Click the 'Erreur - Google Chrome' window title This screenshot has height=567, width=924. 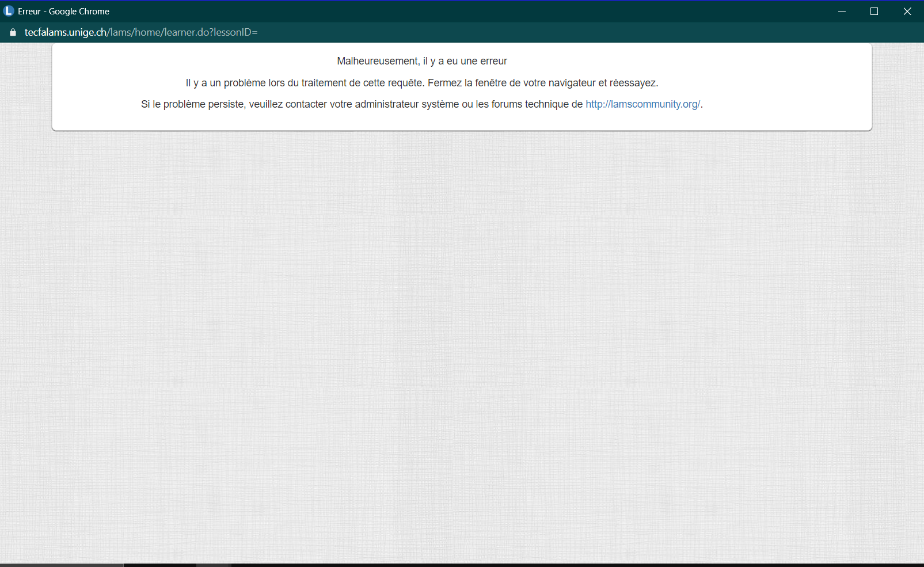coord(63,11)
